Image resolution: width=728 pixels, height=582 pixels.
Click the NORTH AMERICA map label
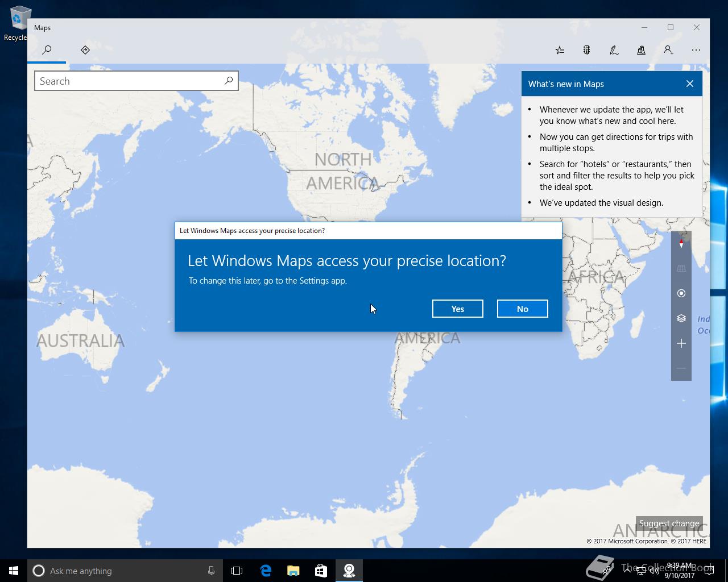tap(343, 171)
